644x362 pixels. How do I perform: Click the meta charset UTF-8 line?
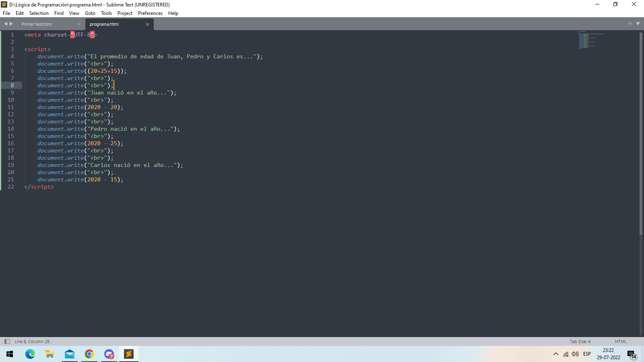pos(60,35)
